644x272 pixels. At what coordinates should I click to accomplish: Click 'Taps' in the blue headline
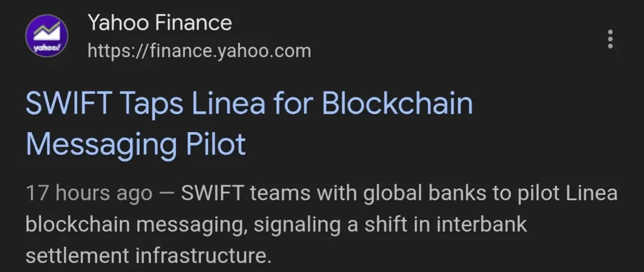[x=151, y=104]
